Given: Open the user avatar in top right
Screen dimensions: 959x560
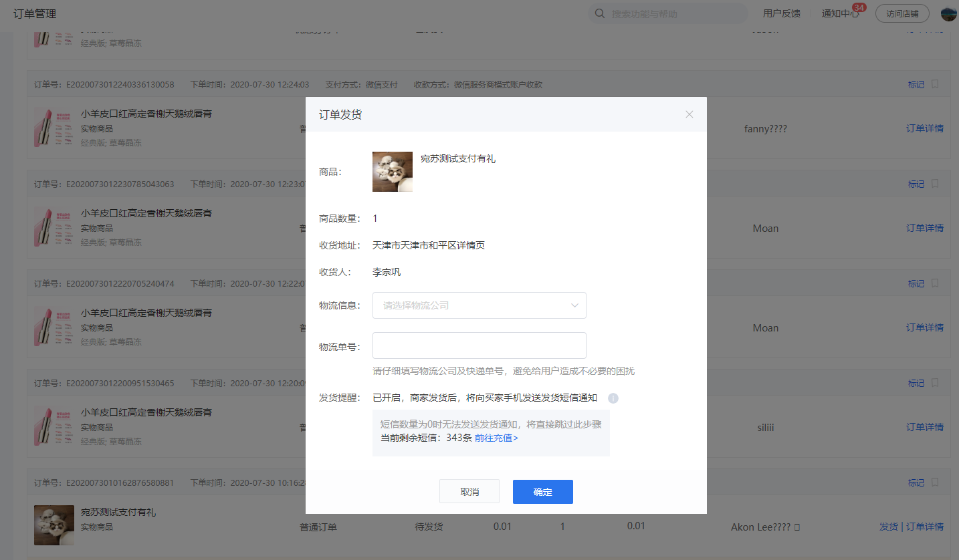Looking at the screenshot, I should (949, 13).
